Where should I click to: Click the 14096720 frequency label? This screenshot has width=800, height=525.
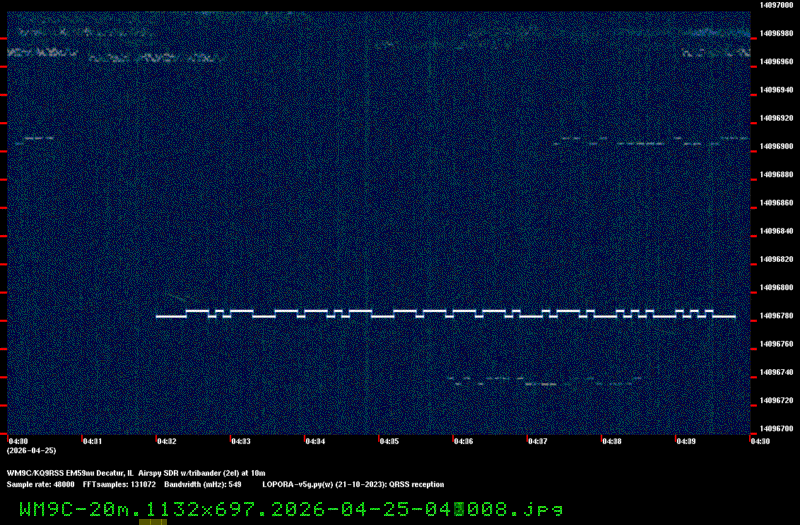(x=777, y=401)
